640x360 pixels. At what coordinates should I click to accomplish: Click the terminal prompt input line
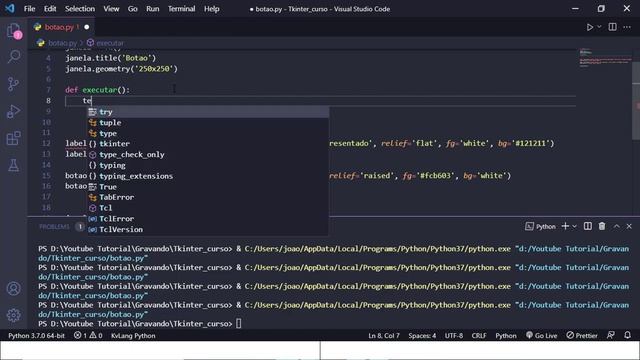[x=140, y=324]
